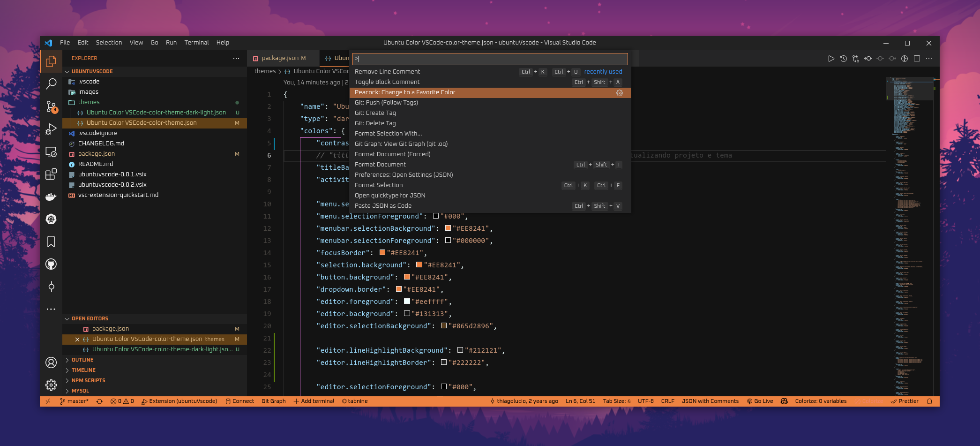This screenshot has height=446, width=980.
Task: Open the Remote Explorer view
Action: (x=51, y=152)
